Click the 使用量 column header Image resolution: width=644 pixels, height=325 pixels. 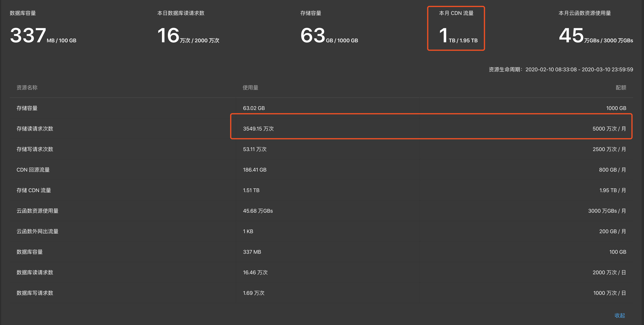click(x=250, y=87)
